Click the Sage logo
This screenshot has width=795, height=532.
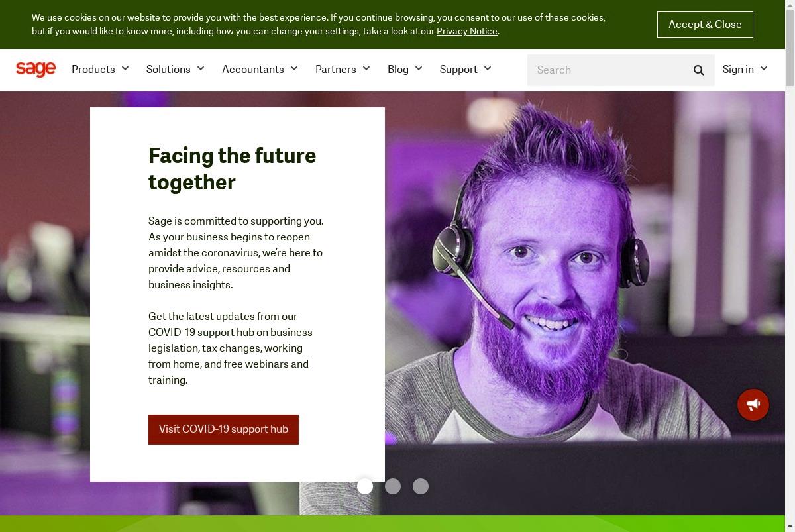[x=36, y=69]
